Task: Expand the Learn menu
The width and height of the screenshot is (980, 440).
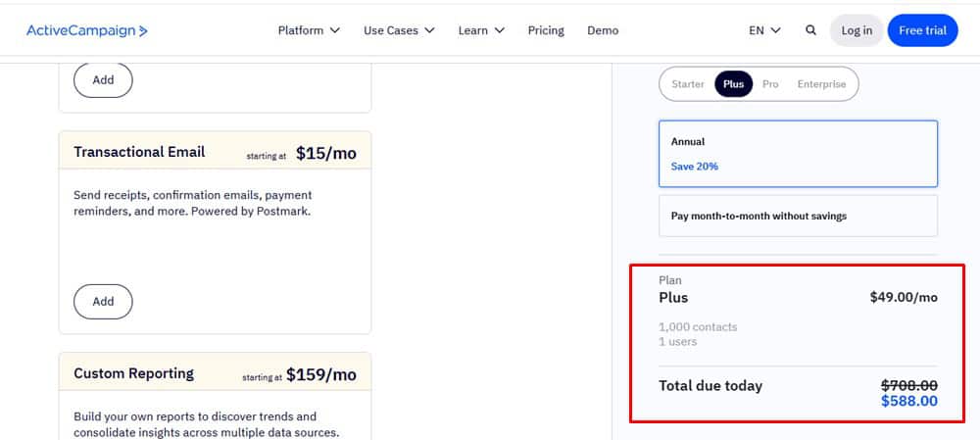Action: pos(481,30)
